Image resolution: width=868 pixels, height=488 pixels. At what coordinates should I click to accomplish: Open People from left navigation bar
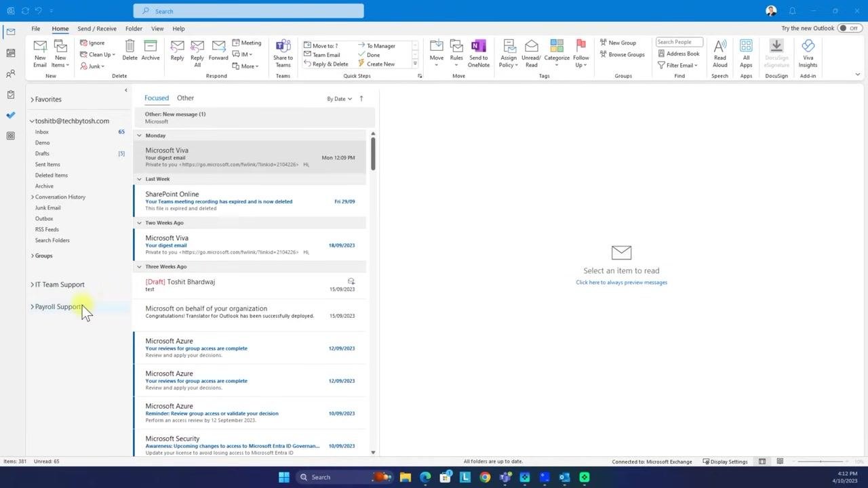(10, 74)
